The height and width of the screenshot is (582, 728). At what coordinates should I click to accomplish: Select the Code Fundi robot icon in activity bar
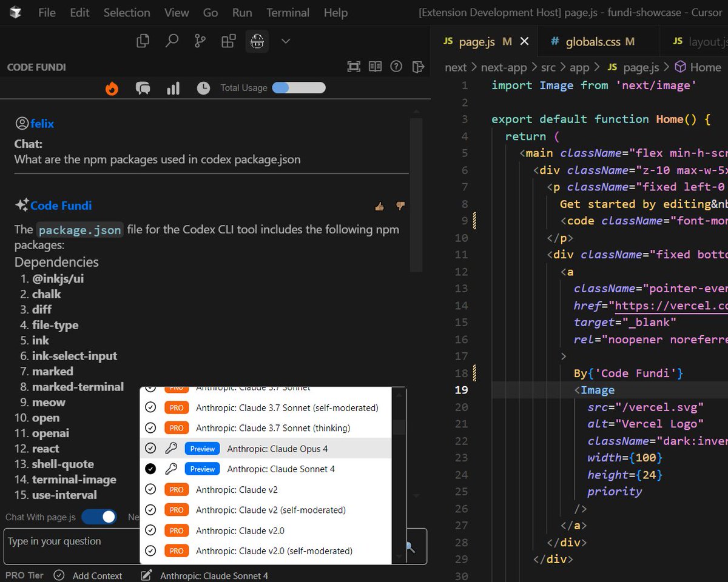(257, 41)
